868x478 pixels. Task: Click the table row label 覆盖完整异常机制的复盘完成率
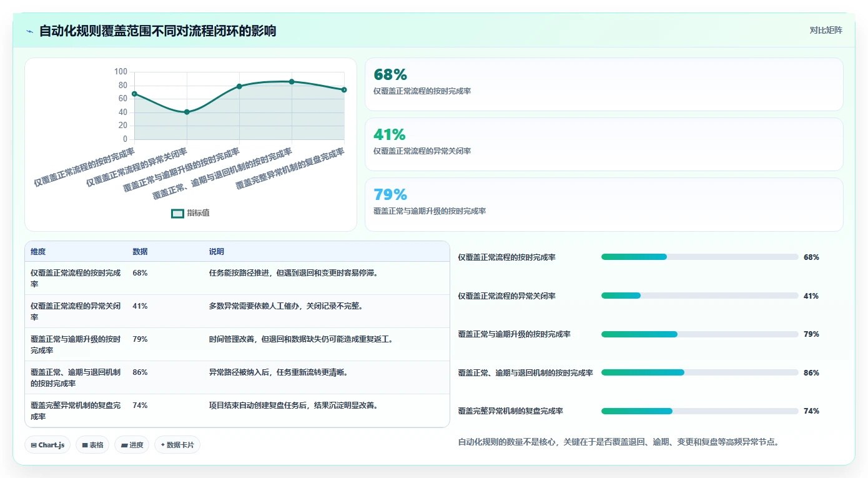click(x=76, y=411)
